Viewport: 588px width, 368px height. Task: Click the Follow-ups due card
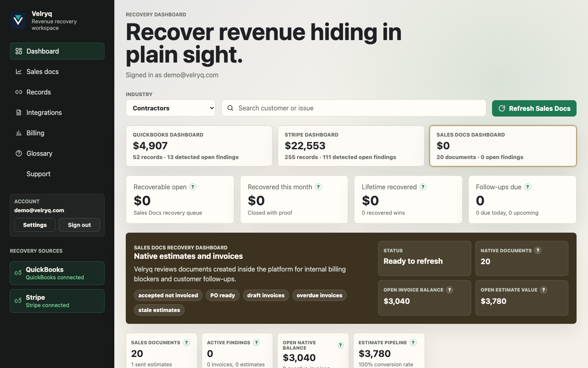(522, 200)
